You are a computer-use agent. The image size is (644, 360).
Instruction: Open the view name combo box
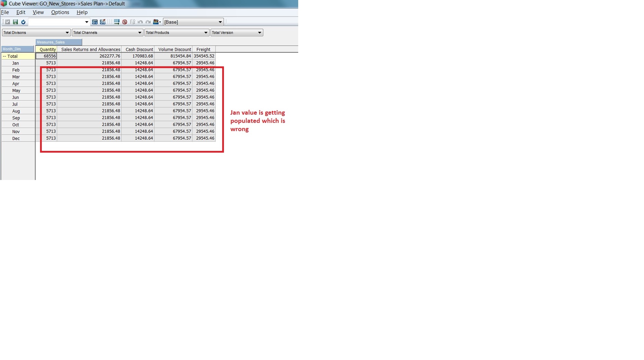pos(59,22)
